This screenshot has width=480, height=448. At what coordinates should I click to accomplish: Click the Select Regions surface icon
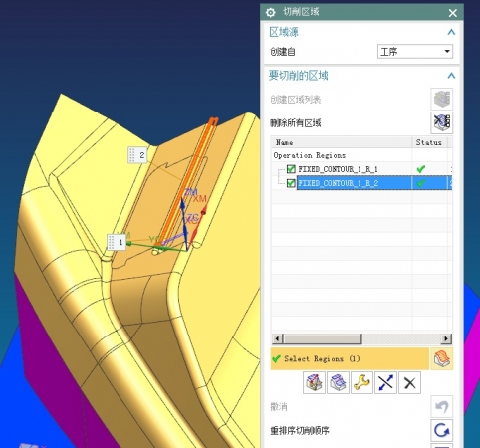442,358
